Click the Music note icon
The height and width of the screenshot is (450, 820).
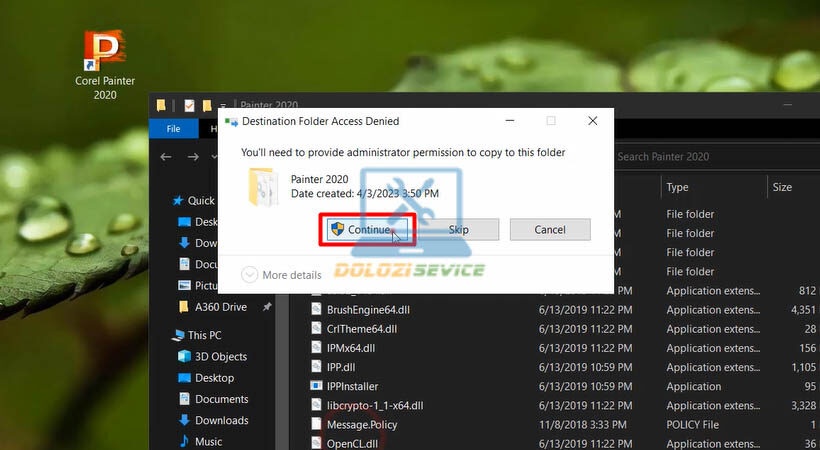(184, 442)
